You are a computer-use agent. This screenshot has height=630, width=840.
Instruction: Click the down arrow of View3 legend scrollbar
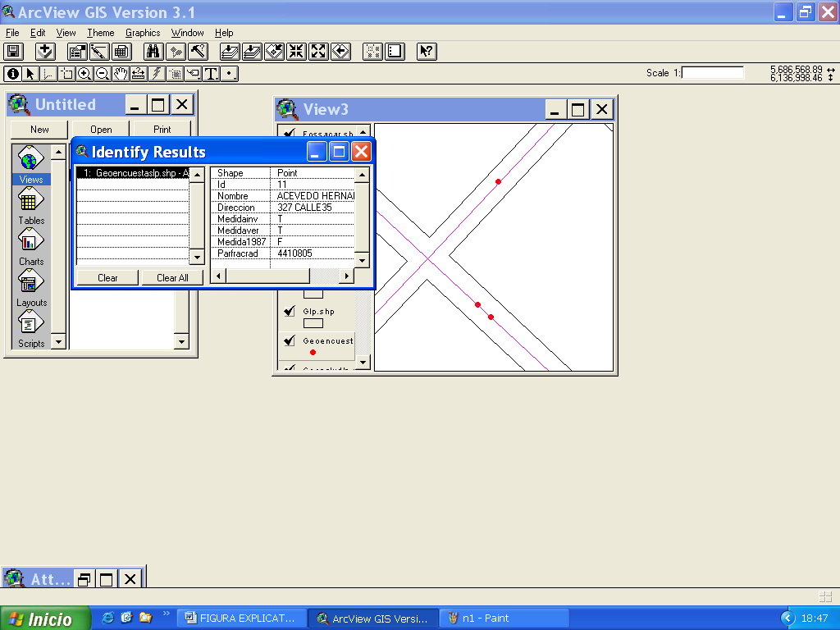pos(363,362)
